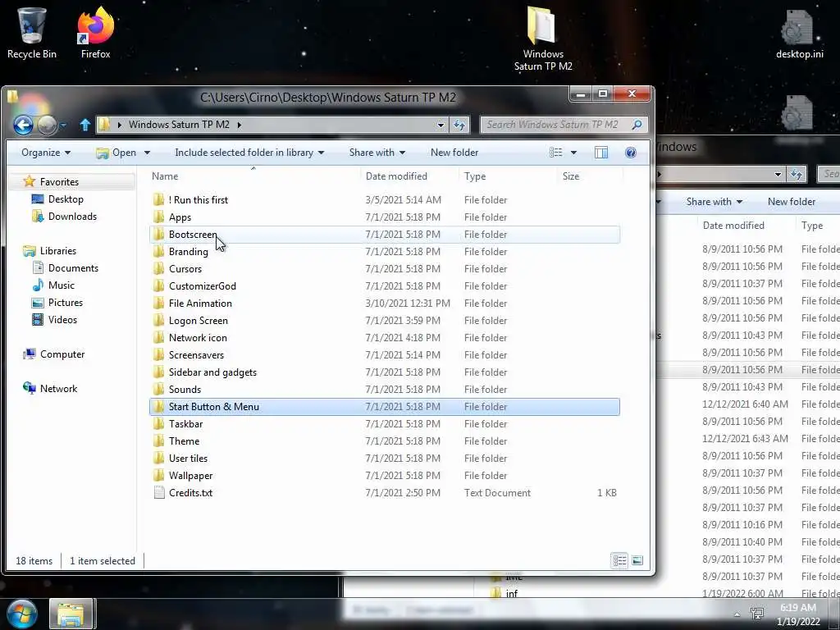Viewport: 840px width, 630px height.
Task: Select the desktop.ini file on the desktop
Action: [799, 34]
